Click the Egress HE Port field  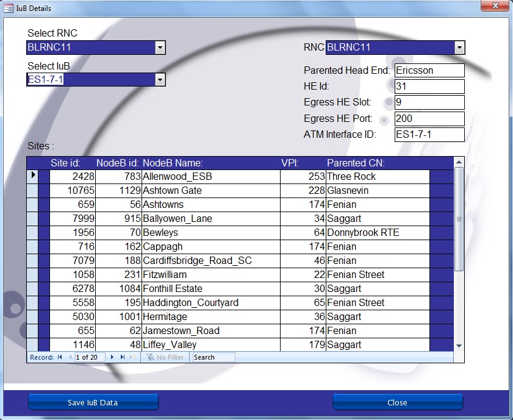click(429, 118)
